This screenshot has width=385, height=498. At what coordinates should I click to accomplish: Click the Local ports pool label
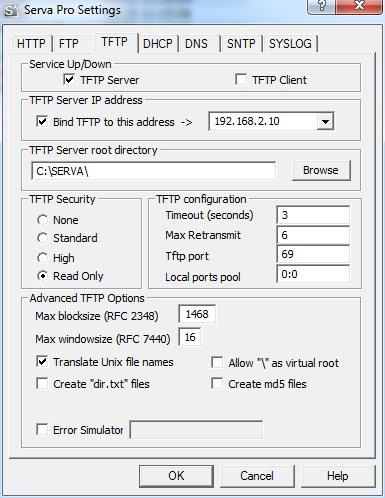point(203,277)
